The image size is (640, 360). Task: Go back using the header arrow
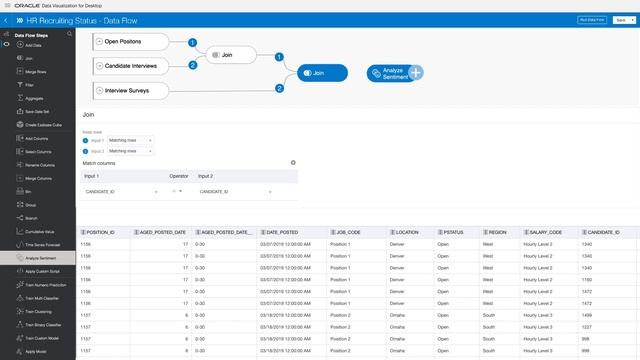pos(6,20)
